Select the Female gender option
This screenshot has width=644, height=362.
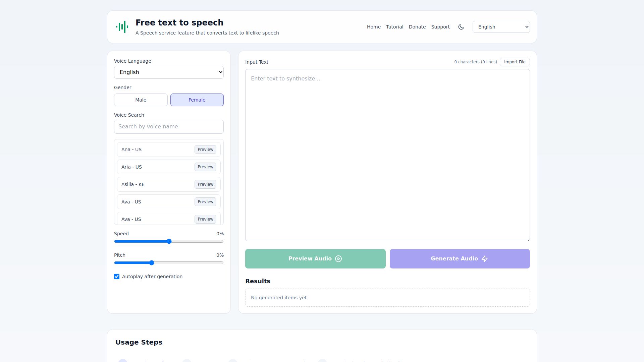click(x=197, y=100)
